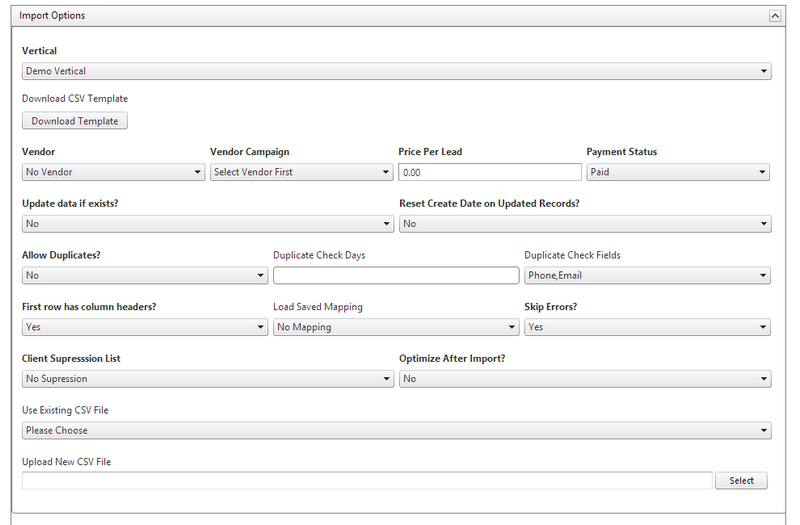The height and width of the screenshot is (525, 800).
Task: Focus the Duplicate Check Days field
Action: [x=396, y=276]
